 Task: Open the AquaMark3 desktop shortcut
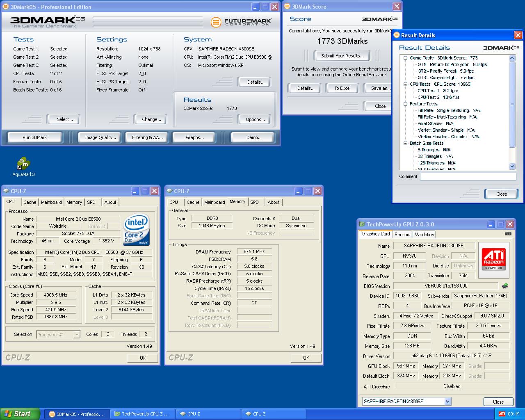23,167
